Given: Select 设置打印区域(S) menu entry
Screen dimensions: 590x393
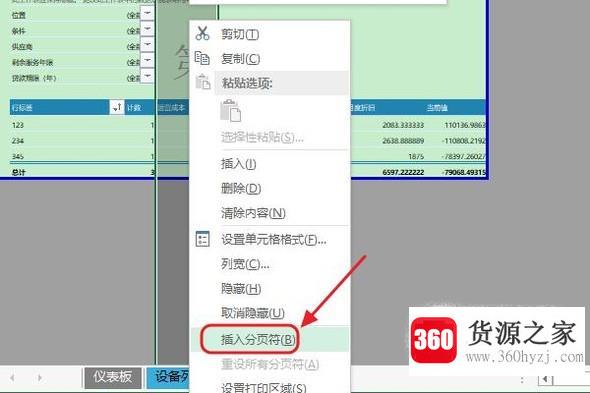Looking at the screenshot, I should pos(270,387).
